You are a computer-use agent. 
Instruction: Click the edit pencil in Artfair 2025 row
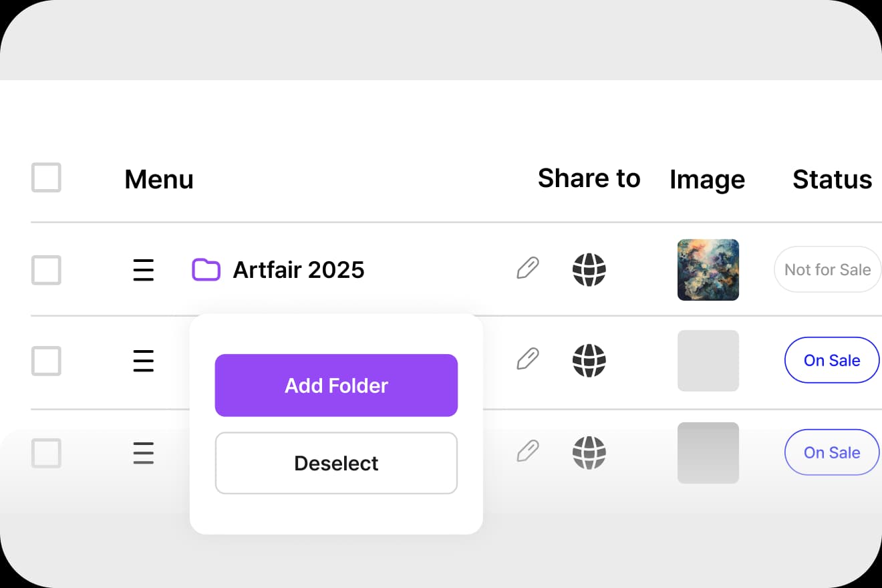528,269
